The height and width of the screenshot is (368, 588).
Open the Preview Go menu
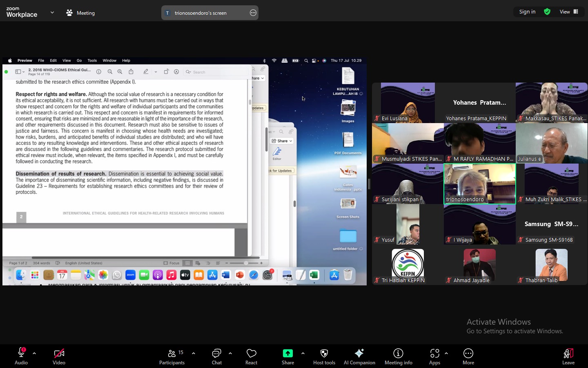(x=79, y=61)
